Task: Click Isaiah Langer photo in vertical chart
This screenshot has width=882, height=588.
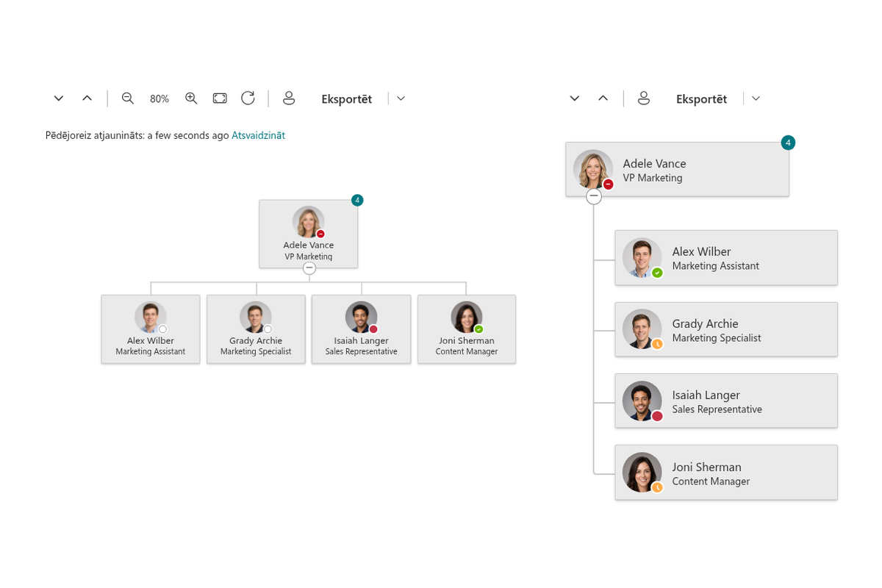Action: point(642,401)
